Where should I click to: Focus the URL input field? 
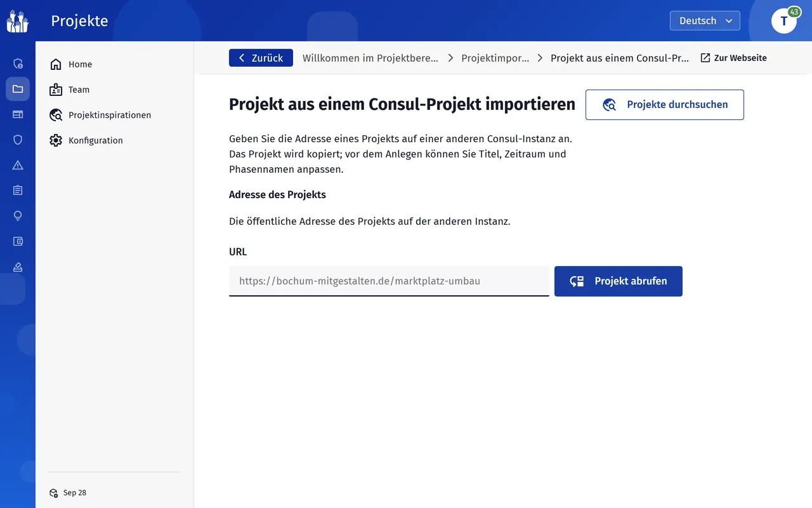[389, 281]
